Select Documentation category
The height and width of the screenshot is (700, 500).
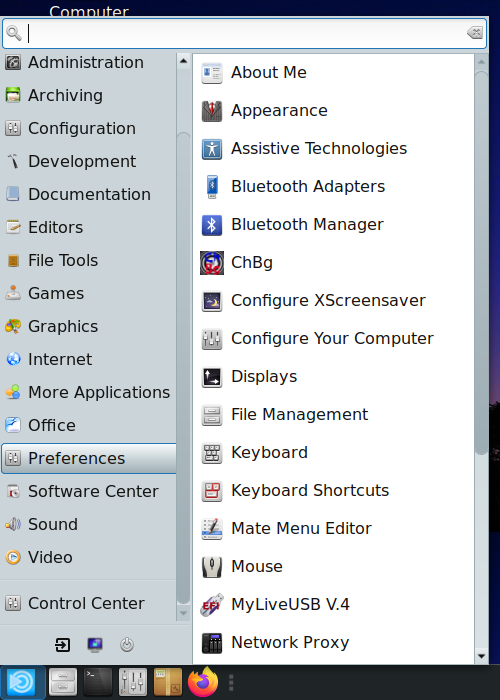(88, 195)
